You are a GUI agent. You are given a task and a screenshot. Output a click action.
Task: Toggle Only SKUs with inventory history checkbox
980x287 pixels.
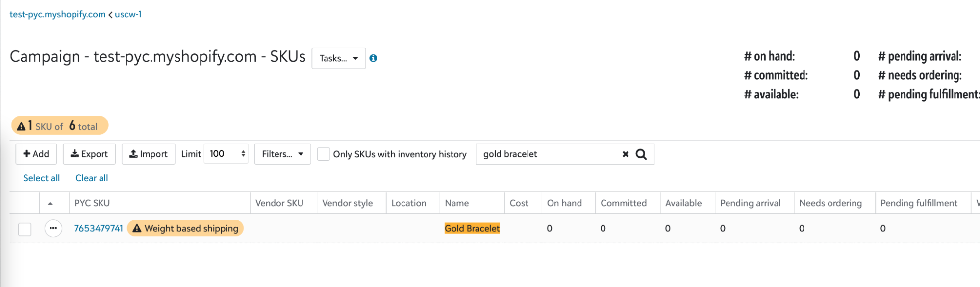pos(324,154)
